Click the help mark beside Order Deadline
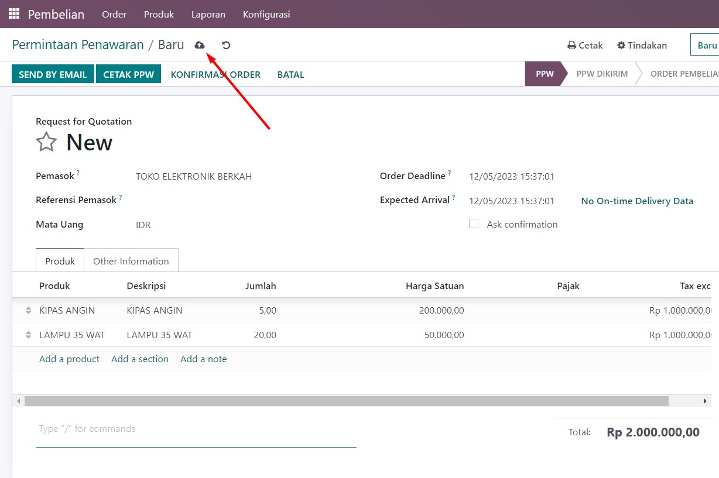 click(x=449, y=173)
